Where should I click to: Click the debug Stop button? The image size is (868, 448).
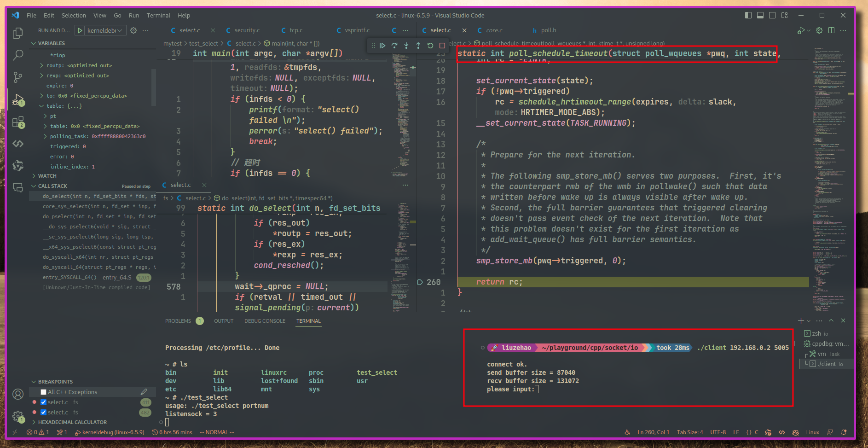point(442,46)
